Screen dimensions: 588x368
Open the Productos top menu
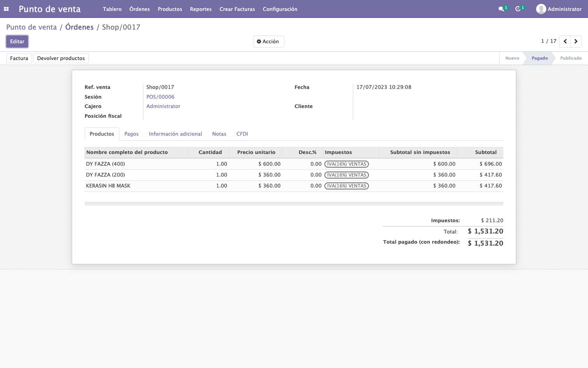point(170,9)
